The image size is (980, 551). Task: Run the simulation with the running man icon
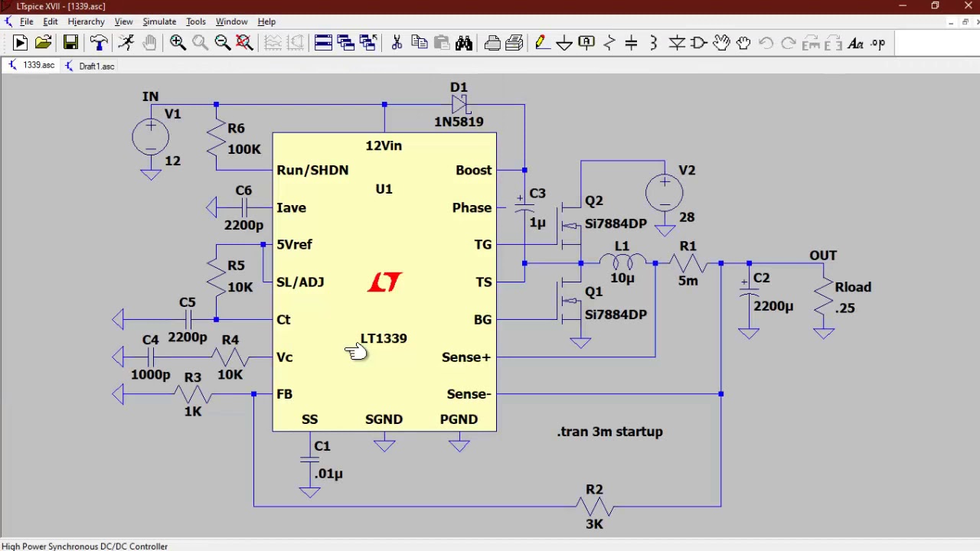(x=126, y=44)
